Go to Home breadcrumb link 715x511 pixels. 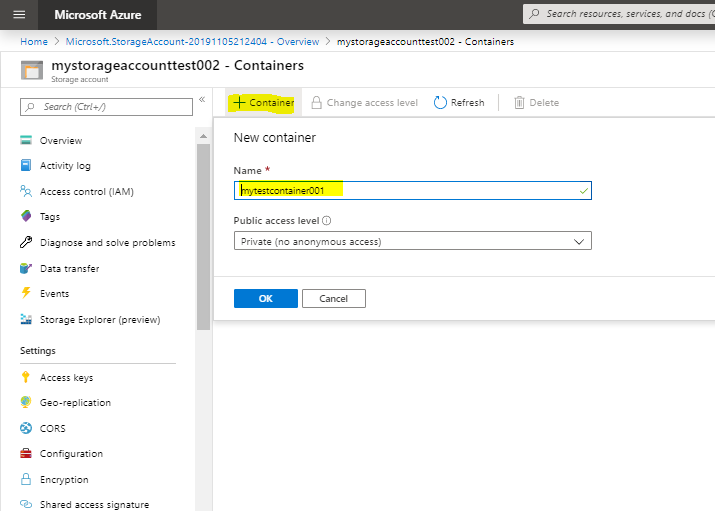tap(33, 41)
